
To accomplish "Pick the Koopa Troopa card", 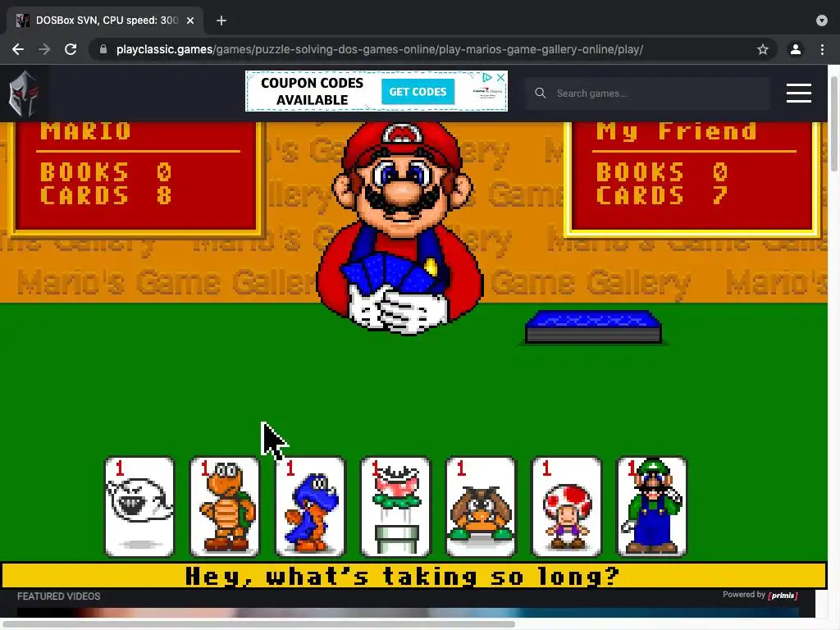I will point(225,507).
